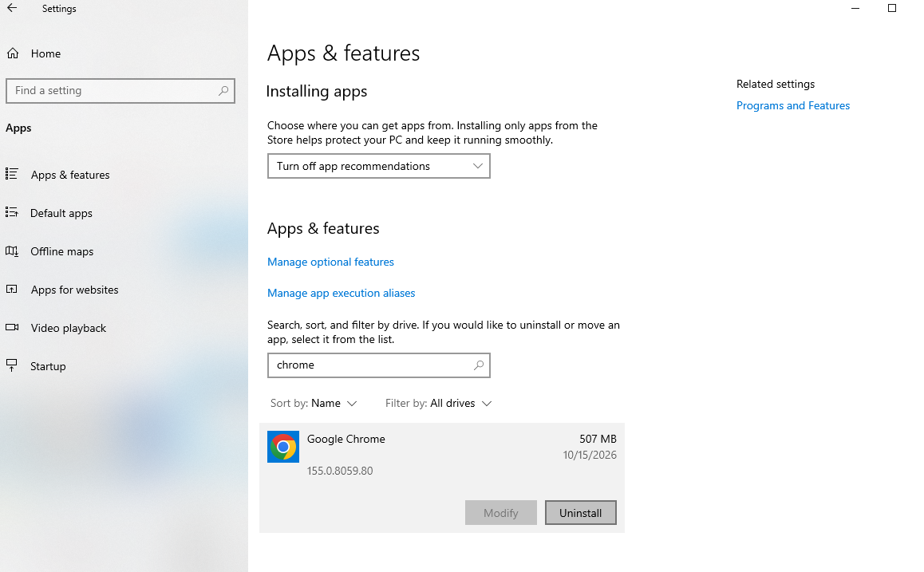The height and width of the screenshot is (572, 924).
Task: Select the Startup sidebar icon
Action: (x=12, y=366)
